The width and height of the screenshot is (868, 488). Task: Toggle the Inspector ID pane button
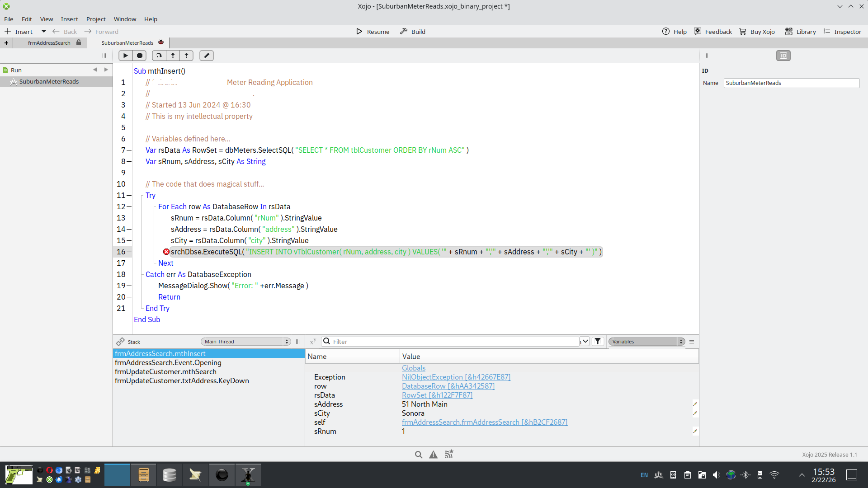click(x=783, y=56)
